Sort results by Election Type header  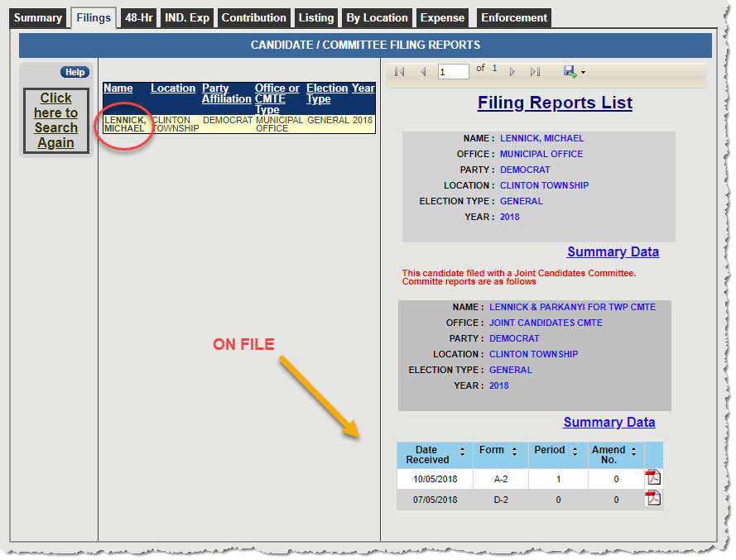[x=327, y=93]
